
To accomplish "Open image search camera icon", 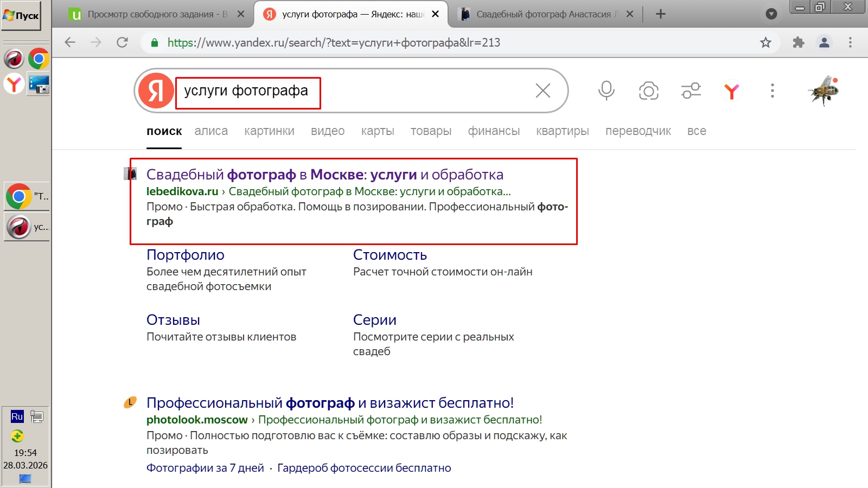I will coord(648,91).
